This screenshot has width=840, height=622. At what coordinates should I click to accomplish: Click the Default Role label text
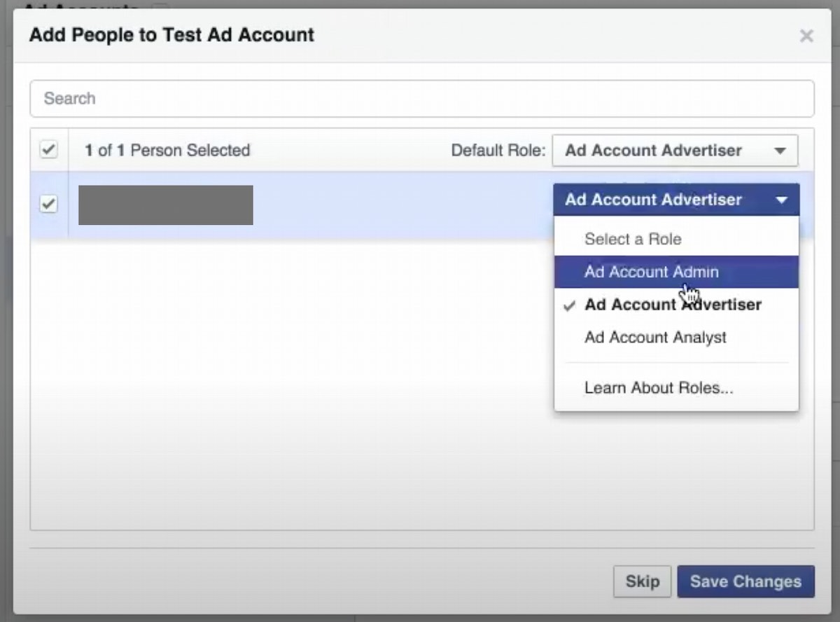tap(498, 151)
